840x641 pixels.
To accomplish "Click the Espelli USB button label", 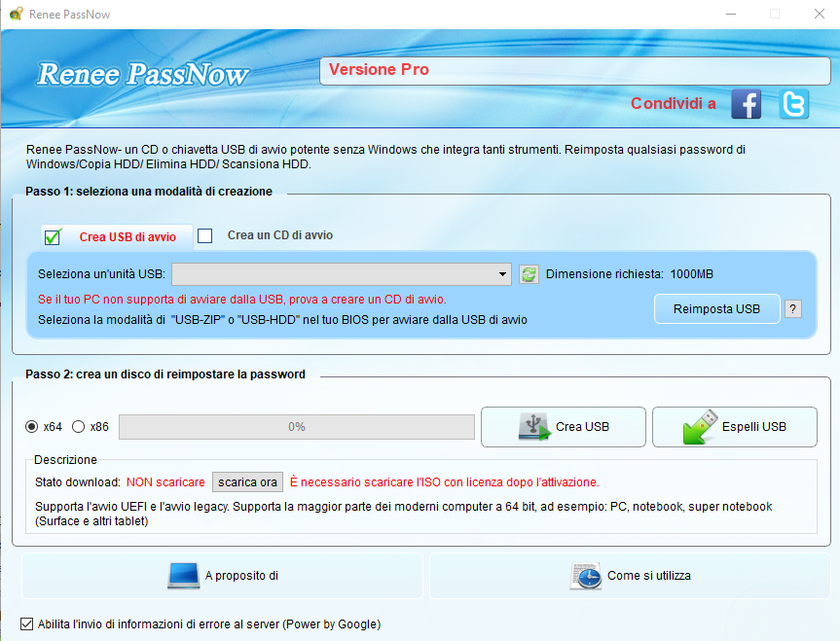I will [753, 427].
